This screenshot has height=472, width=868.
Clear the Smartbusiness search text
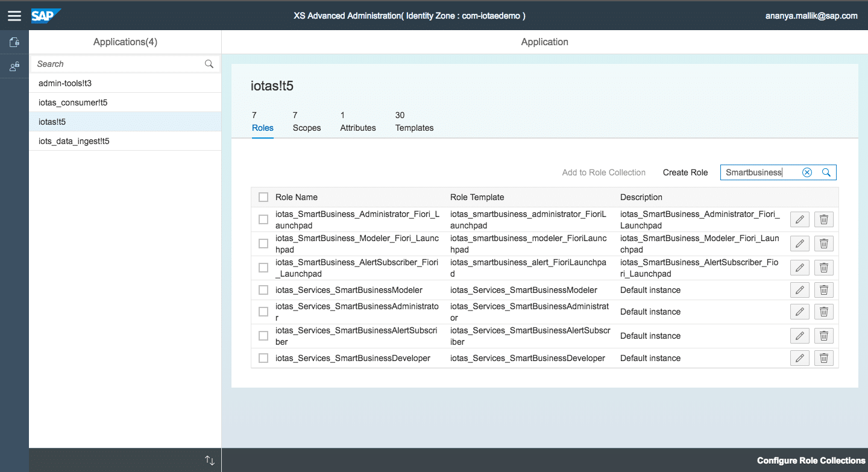coord(807,172)
